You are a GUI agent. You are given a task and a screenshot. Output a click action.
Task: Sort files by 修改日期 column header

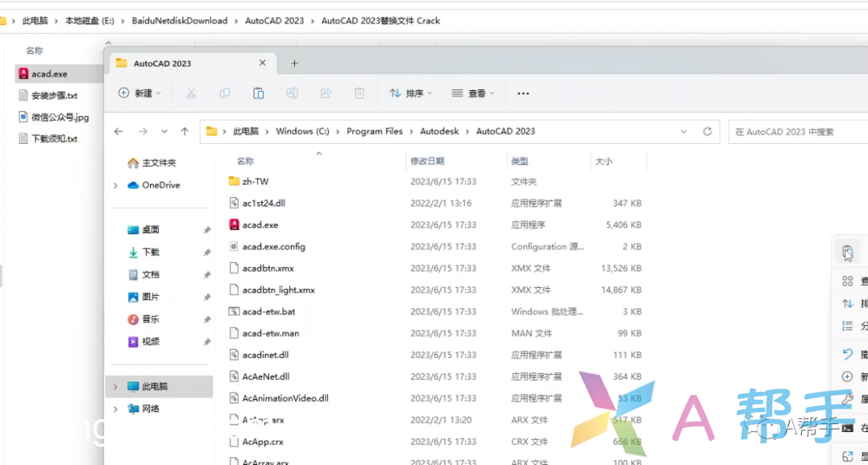tap(427, 161)
